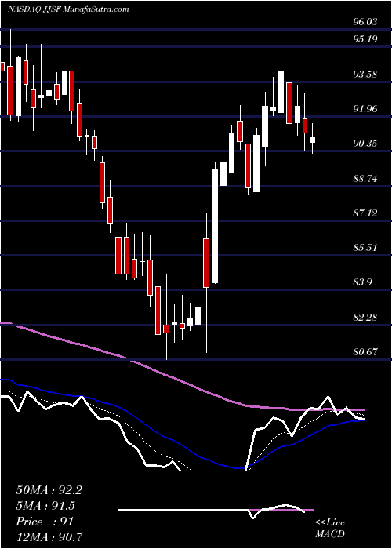Click the 91.96 price level label
This screenshot has width=392, height=549.
point(365,108)
